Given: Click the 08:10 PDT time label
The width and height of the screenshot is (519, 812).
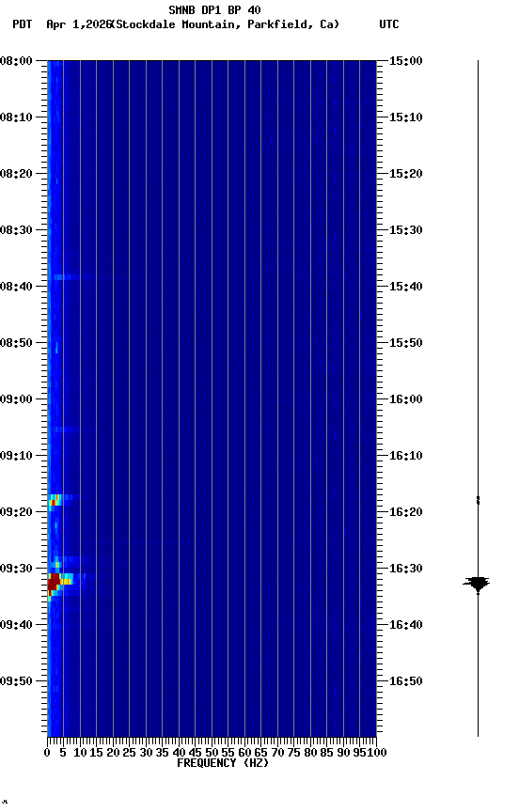Looking at the screenshot, I should 16,117.
